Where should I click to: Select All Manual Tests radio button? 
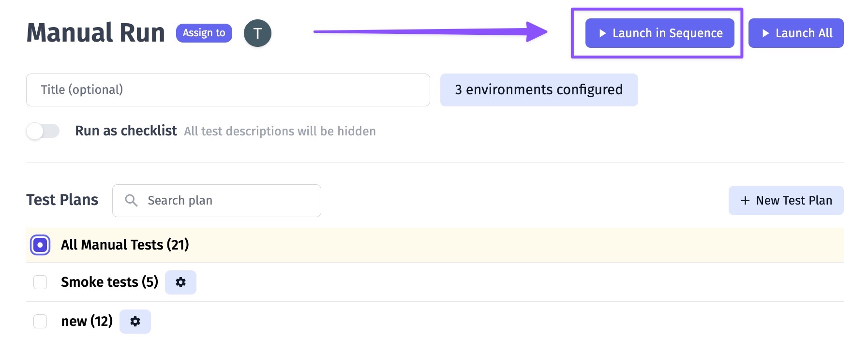tap(40, 245)
